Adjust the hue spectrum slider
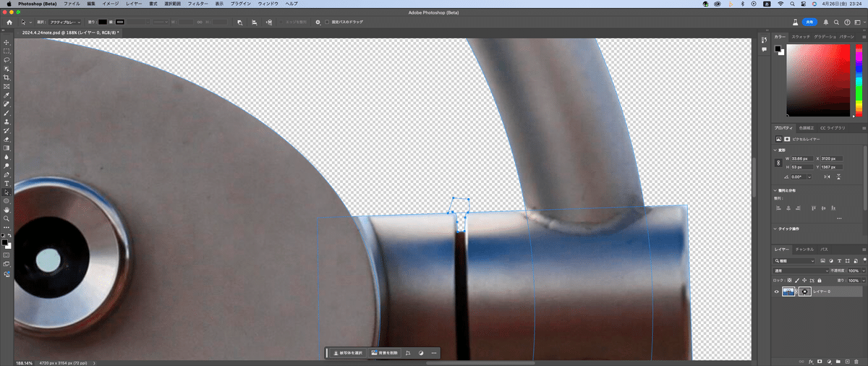Viewport: 868px width, 366px height. pos(859,80)
